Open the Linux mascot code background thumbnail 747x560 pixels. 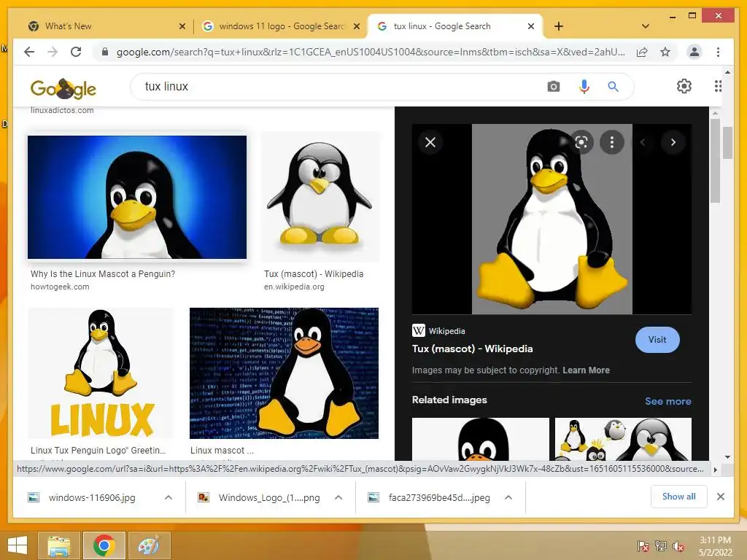pyautogui.click(x=284, y=373)
